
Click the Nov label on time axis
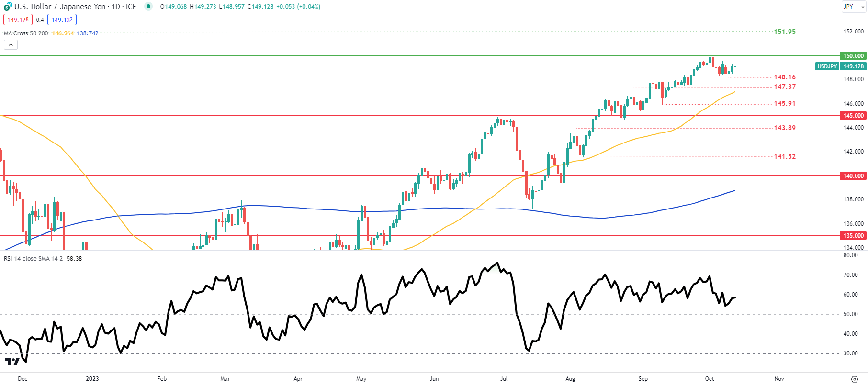[779, 379]
